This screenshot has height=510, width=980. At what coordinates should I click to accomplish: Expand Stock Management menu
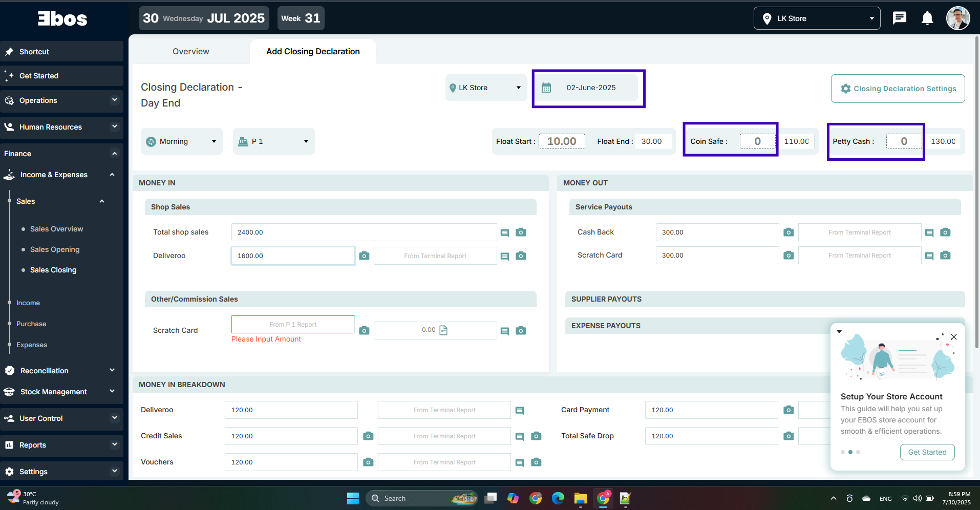(61, 392)
